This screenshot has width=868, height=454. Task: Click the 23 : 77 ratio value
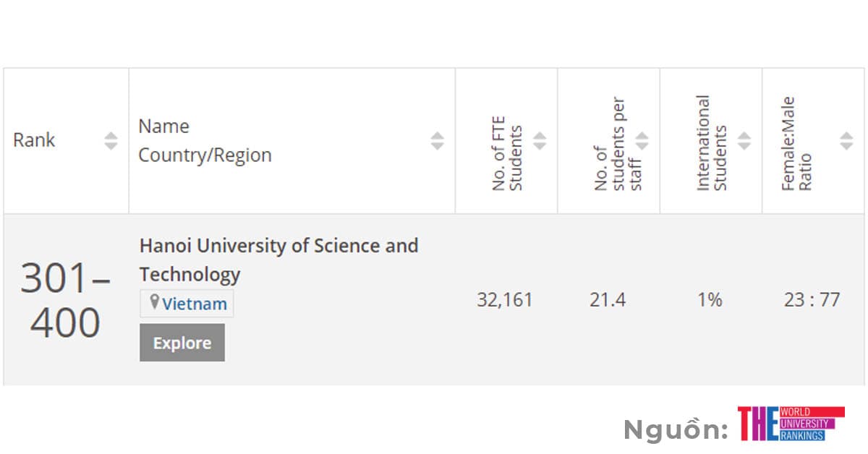(812, 299)
